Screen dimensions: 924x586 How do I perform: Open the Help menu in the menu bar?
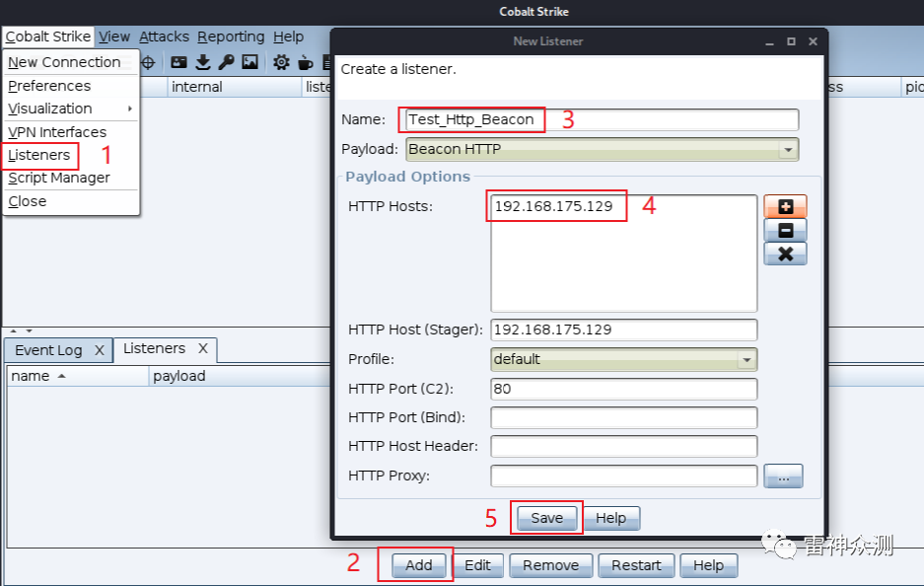pos(288,37)
